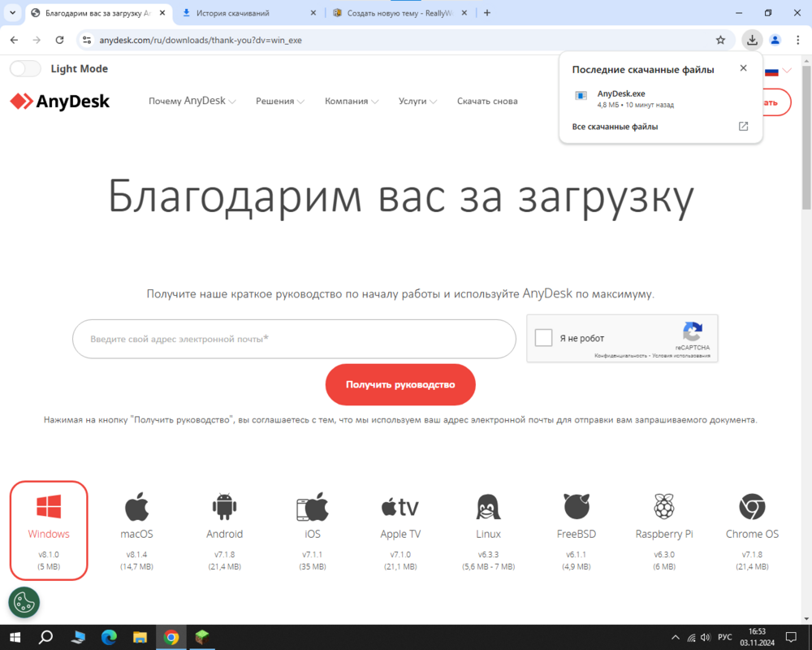The width and height of the screenshot is (812, 650).
Task: Check the "Я не робот" reCAPTCHA box
Action: (x=543, y=338)
